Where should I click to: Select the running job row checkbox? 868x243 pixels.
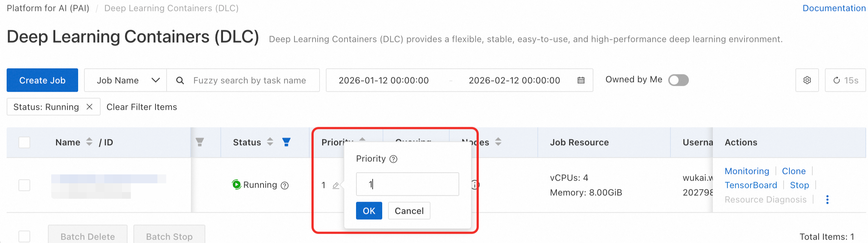click(24, 185)
